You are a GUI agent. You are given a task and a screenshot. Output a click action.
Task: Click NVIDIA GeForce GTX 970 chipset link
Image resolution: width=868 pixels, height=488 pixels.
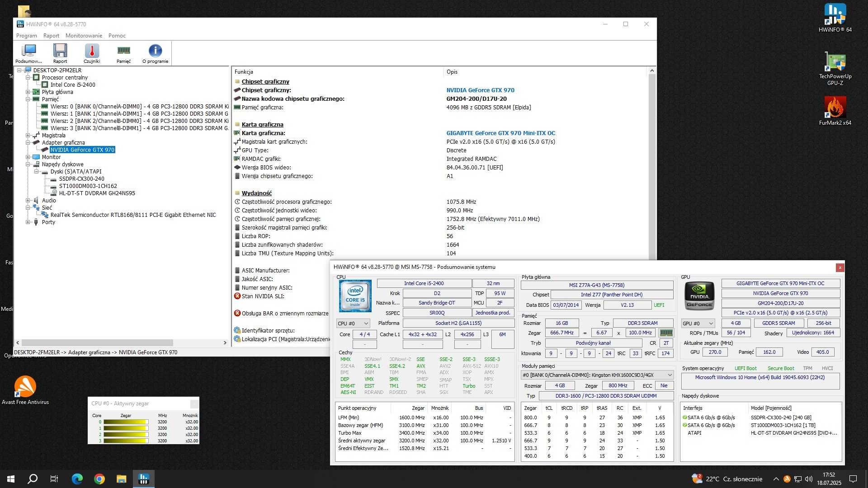click(480, 90)
